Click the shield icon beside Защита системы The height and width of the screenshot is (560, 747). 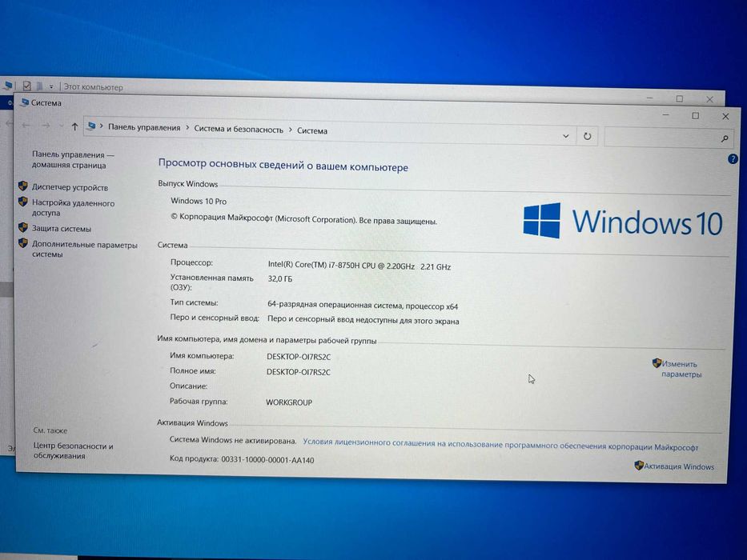pos(23,227)
